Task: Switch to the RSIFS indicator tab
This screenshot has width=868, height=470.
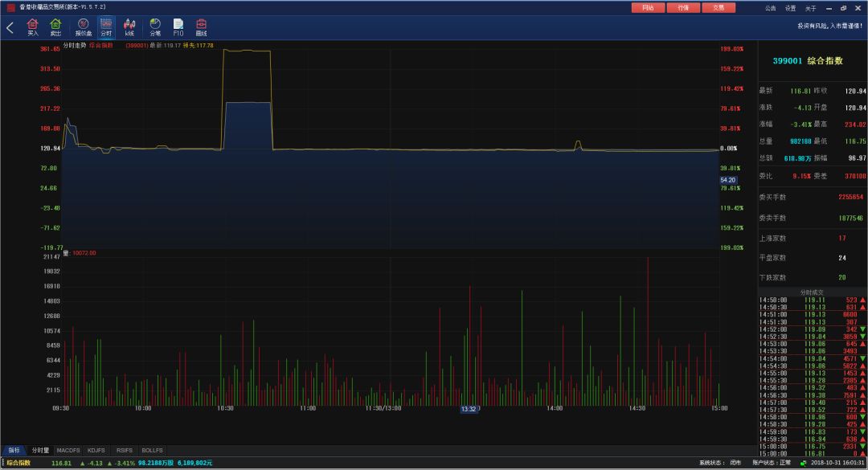Action: click(125, 450)
